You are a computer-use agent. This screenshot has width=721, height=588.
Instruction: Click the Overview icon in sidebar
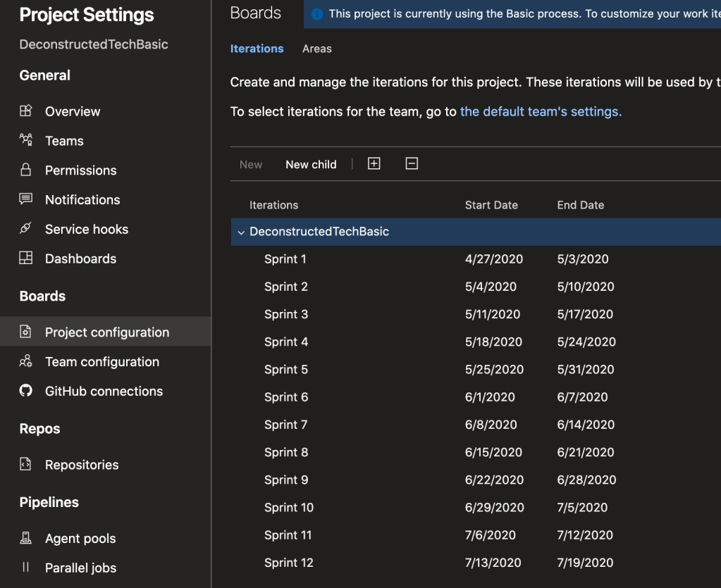[26, 111]
